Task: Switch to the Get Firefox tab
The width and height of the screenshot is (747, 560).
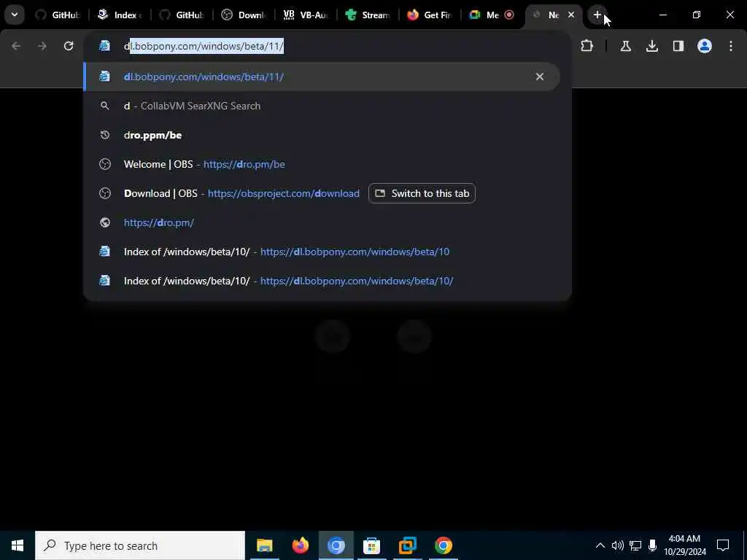Action: (430, 15)
